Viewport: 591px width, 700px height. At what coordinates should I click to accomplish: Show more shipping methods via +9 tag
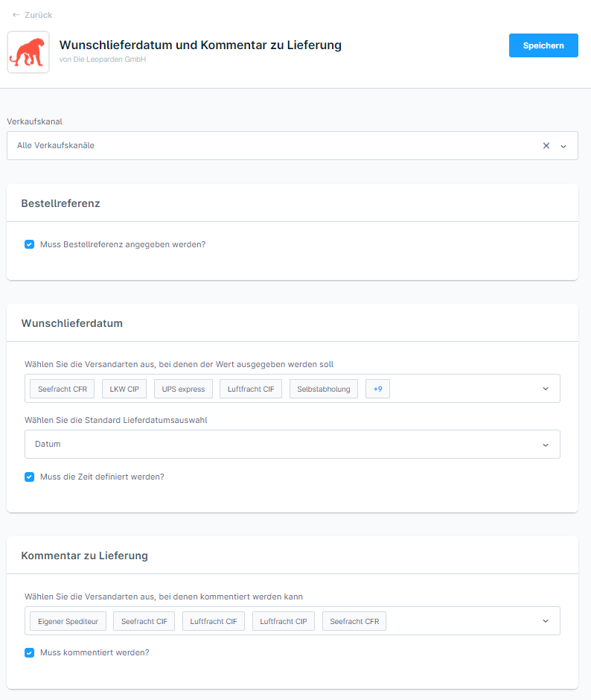377,389
